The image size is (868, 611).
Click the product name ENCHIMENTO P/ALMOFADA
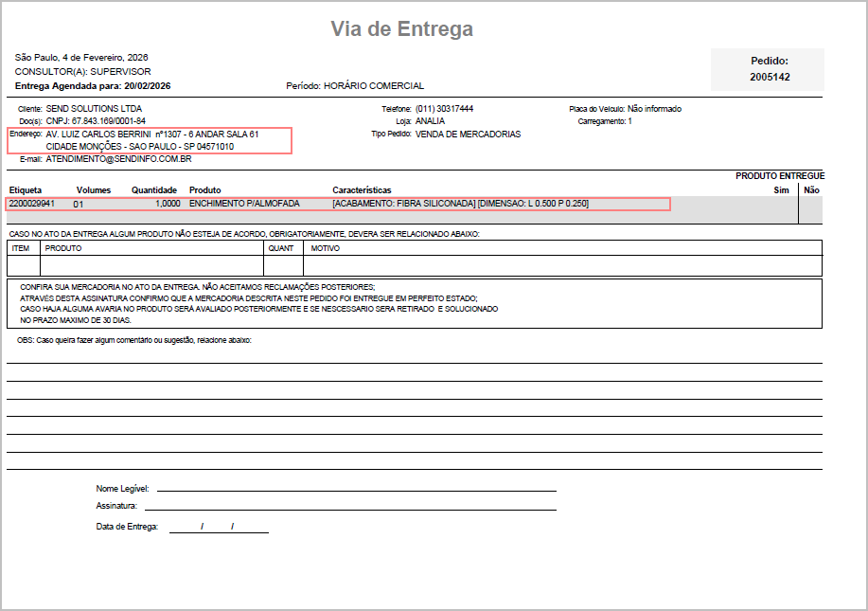pyautogui.click(x=243, y=204)
